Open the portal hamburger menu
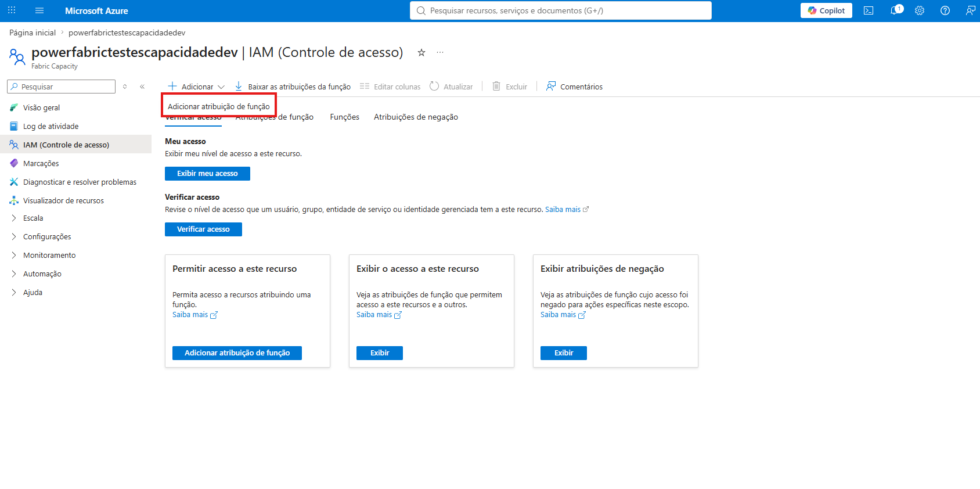 pyautogui.click(x=39, y=10)
